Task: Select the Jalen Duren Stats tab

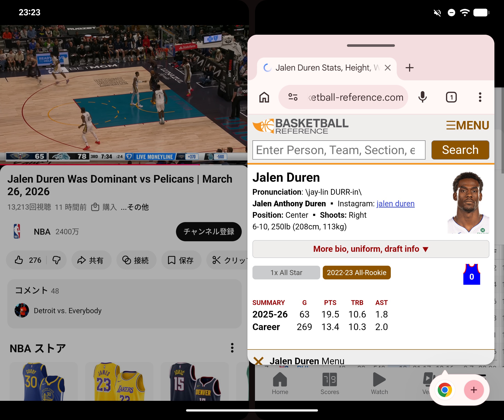Action: [326, 68]
